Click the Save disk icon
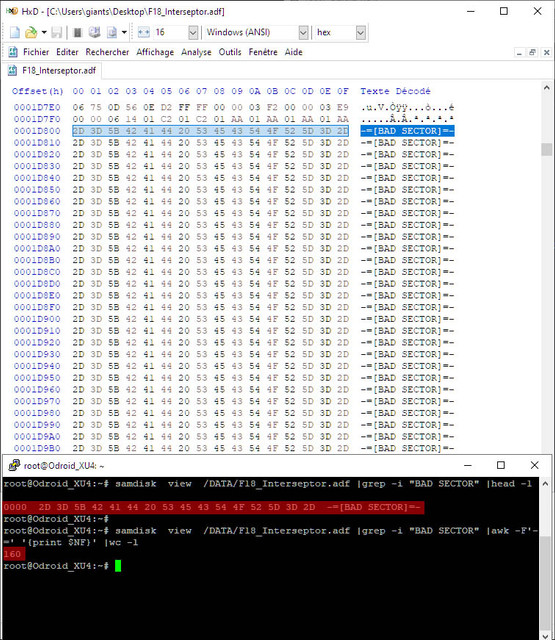Image resolution: width=555 pixels, height=640 pixels. 56,32
